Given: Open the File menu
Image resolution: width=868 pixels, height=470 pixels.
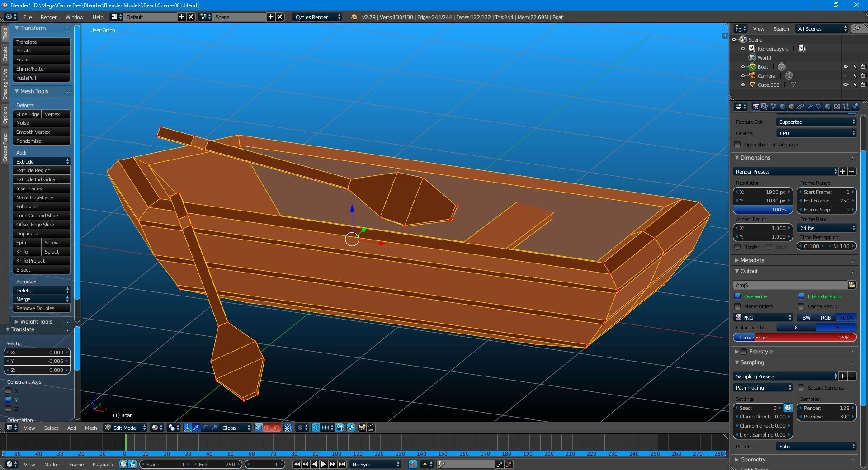Looking at the screenshot, I should (28, 17).
